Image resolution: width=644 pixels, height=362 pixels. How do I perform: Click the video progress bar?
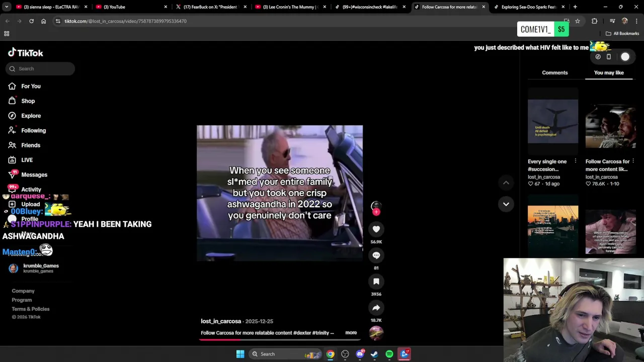pyautogui.click(x=279, y=339)
